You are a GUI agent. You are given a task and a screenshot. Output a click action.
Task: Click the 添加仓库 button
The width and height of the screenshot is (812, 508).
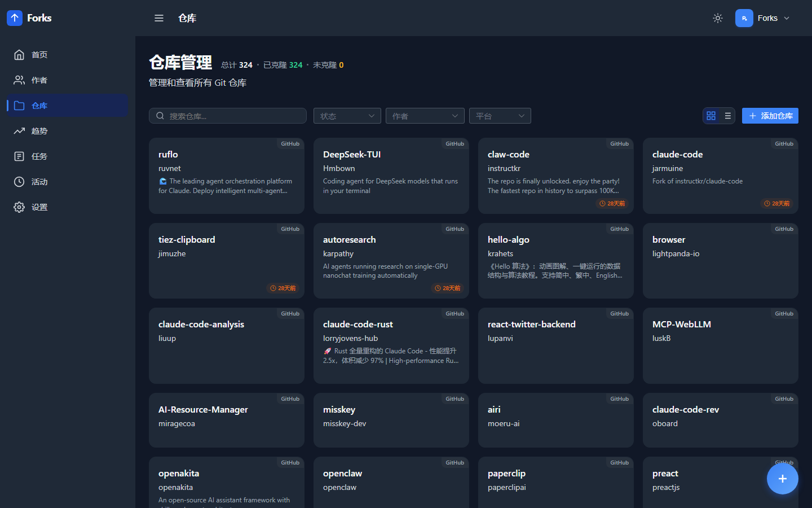tap(770, 116)
